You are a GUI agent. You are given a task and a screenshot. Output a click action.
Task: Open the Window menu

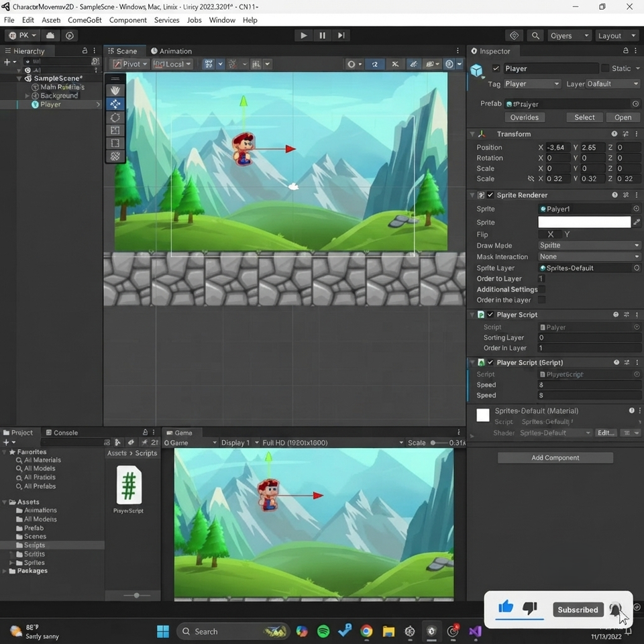point(222,19)
